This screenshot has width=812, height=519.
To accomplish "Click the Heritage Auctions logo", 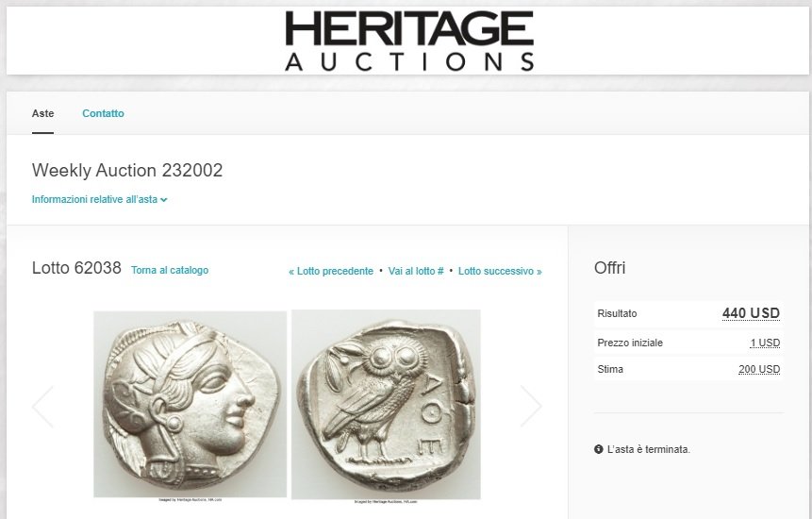I will tap(409, 41).
